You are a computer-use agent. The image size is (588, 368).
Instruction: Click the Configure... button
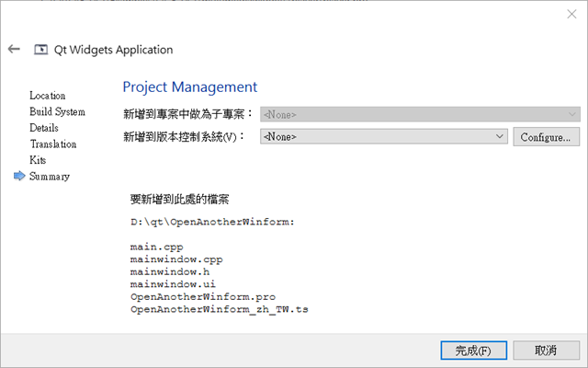(546, 137)
